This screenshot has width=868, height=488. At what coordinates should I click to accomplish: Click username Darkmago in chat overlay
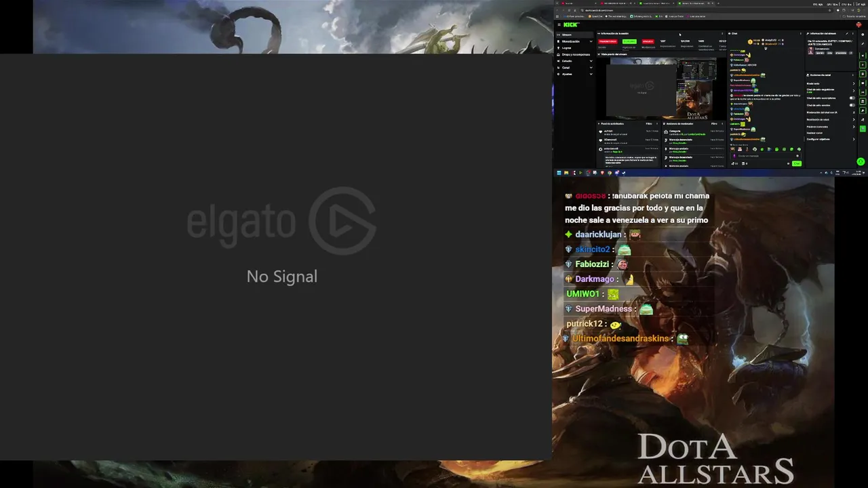(x=595, y=279)
